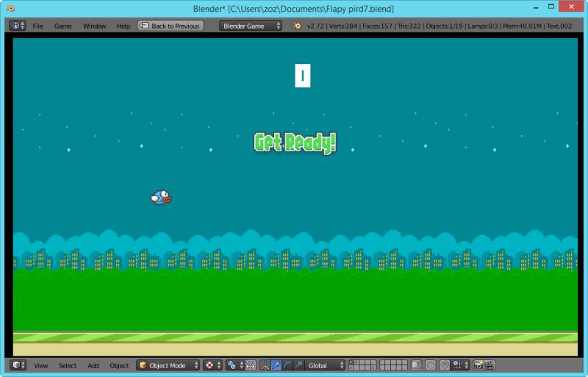The width and height of the screenshot is (588, 377).
Task: Open the snap element type selector
Action: pos(461,365)
